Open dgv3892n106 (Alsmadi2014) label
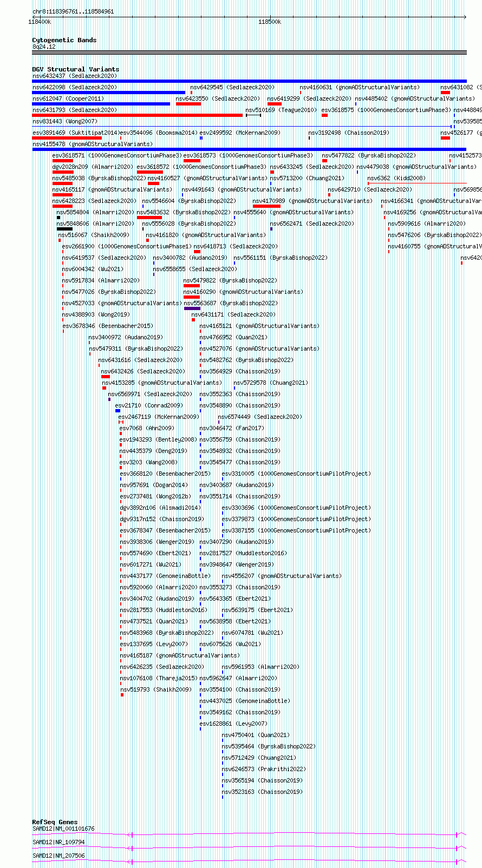The width and height of the screenshot is (482, 868). (x=160, y=508)
